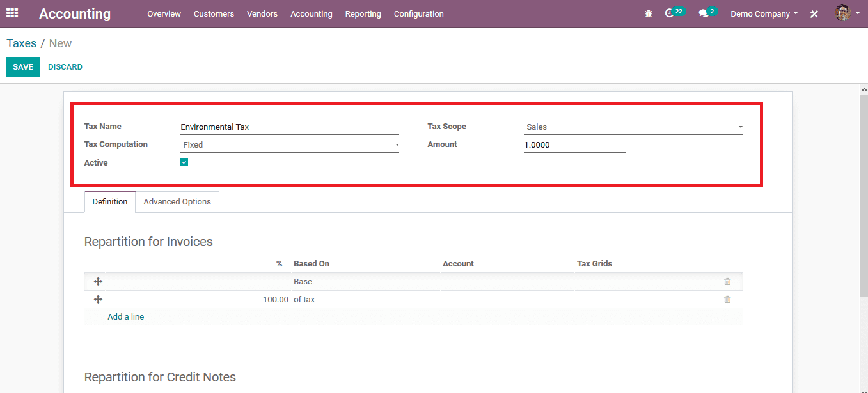Uncheck the Active checkbox
Viewport: 868px width, 393px height.
click(184, 162)
